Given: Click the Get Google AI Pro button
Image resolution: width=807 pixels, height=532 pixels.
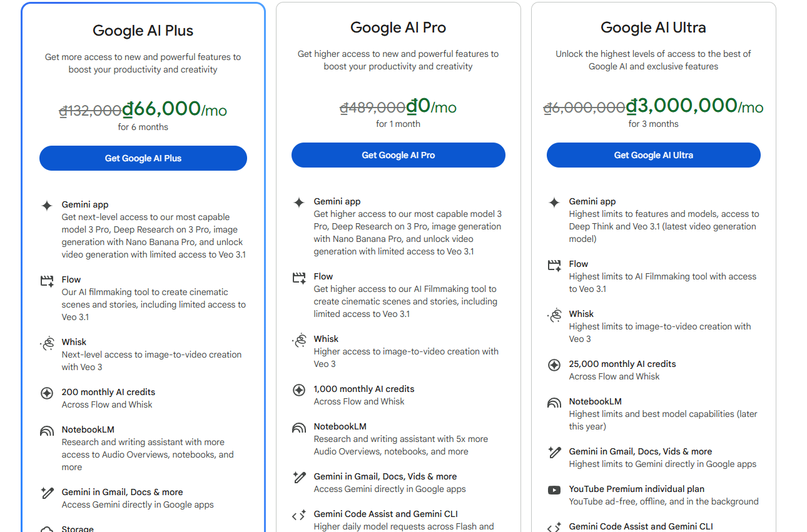Looking at the screenshot, I should 398,155.
